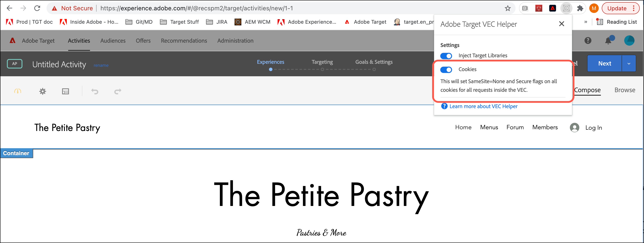Click the notifications bell icon
Screen dimensions: 644x243
pyautogui.click(x=608, y=40)
